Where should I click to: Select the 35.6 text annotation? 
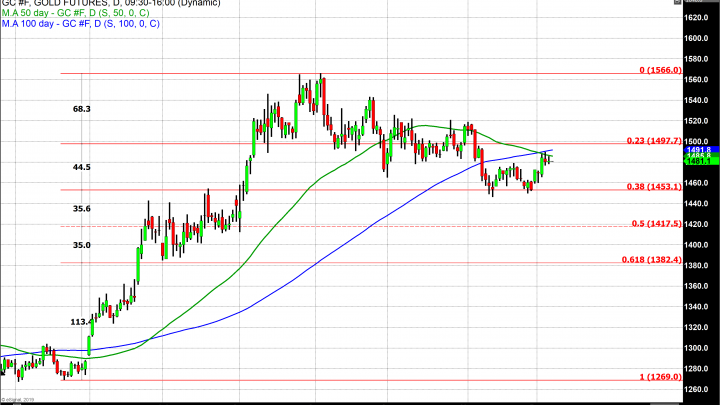pyautogui.click(x=82, y=208)
